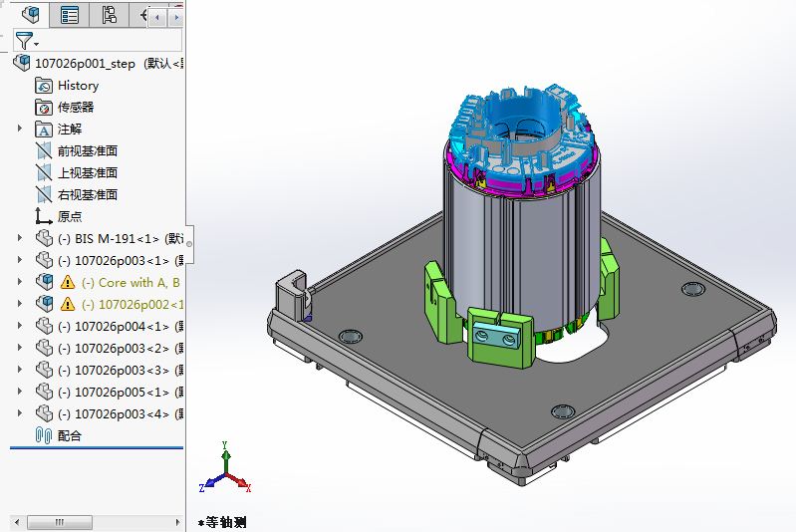Click the 传感器 sensors folder icon

pos(44,108)
